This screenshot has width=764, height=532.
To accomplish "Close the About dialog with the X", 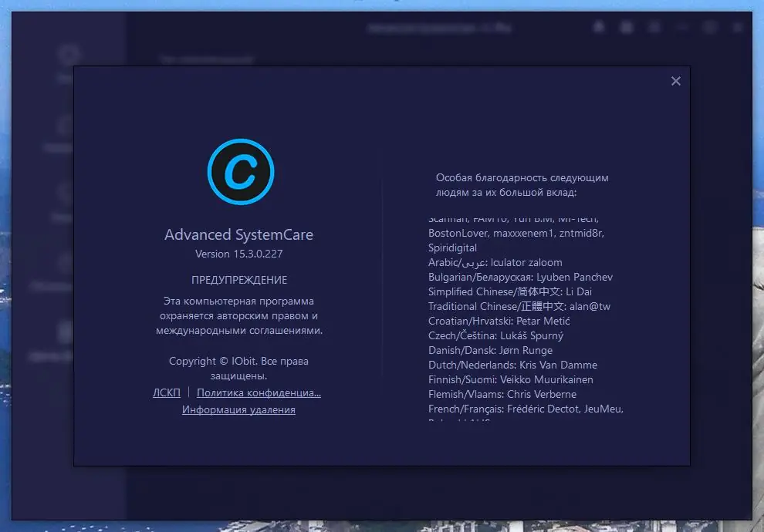I will (x=676, y=81).
